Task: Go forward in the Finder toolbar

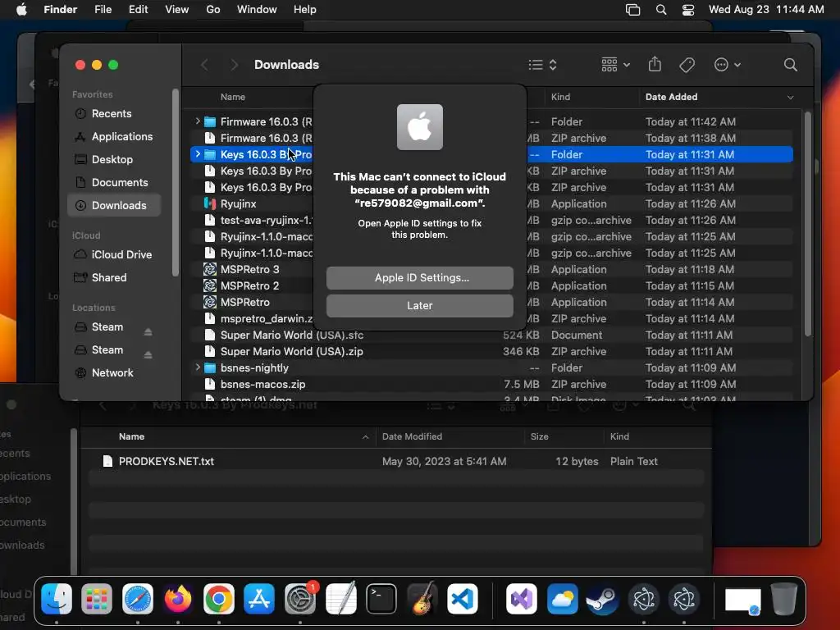Action: click(234, 65)
